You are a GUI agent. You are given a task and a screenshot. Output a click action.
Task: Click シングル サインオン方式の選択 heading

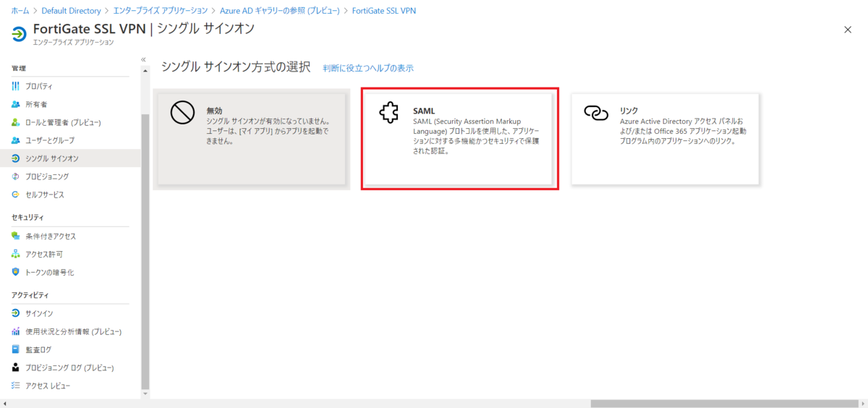(236, 67)
